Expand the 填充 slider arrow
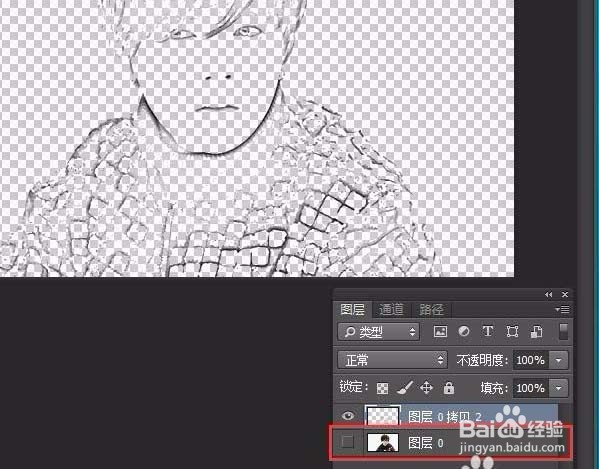This screenshot has width=599, height=469. (559, 388)
